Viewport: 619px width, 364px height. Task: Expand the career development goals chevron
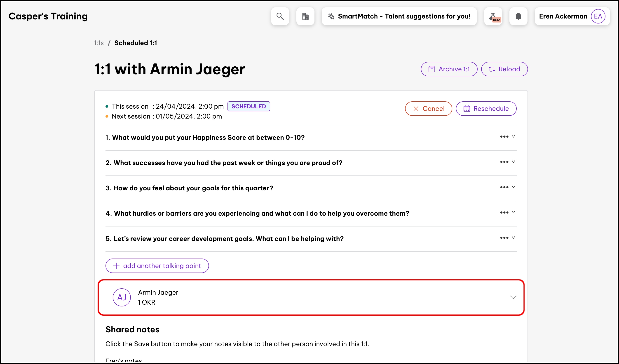tap(513, 237)
